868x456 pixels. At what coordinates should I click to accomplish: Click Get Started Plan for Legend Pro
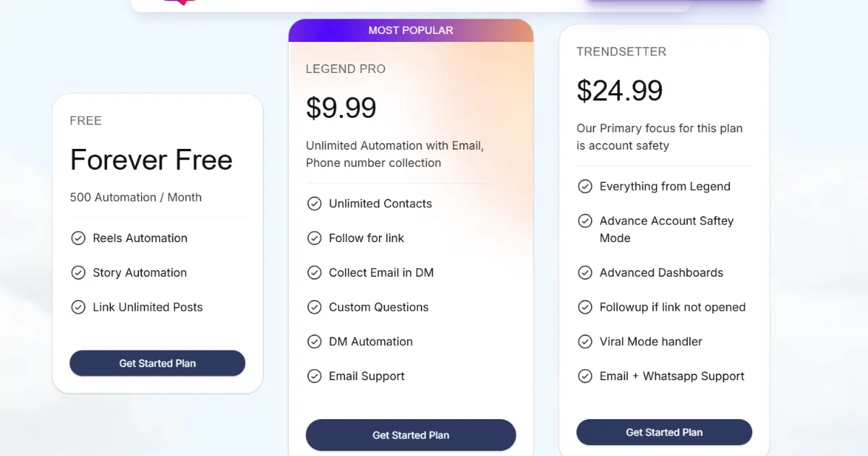(x=411, y=435)
